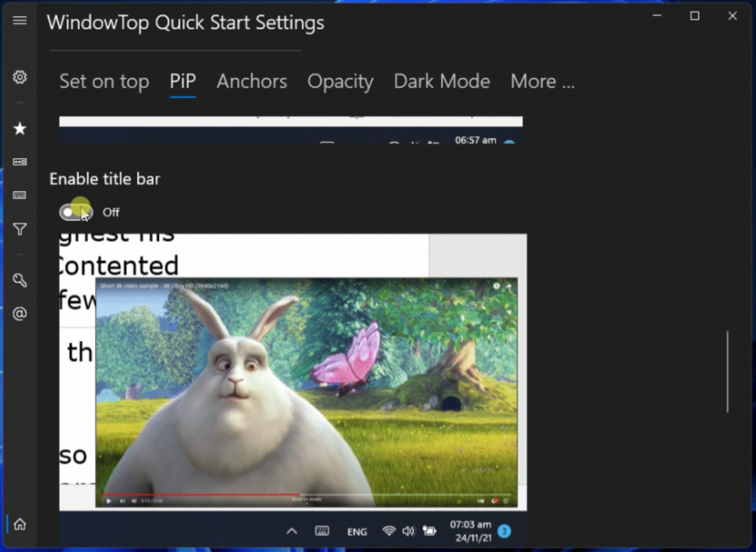This screenshot has width=756, height=552.
Task: Click the Off label beside the switch
Action: 111,212
